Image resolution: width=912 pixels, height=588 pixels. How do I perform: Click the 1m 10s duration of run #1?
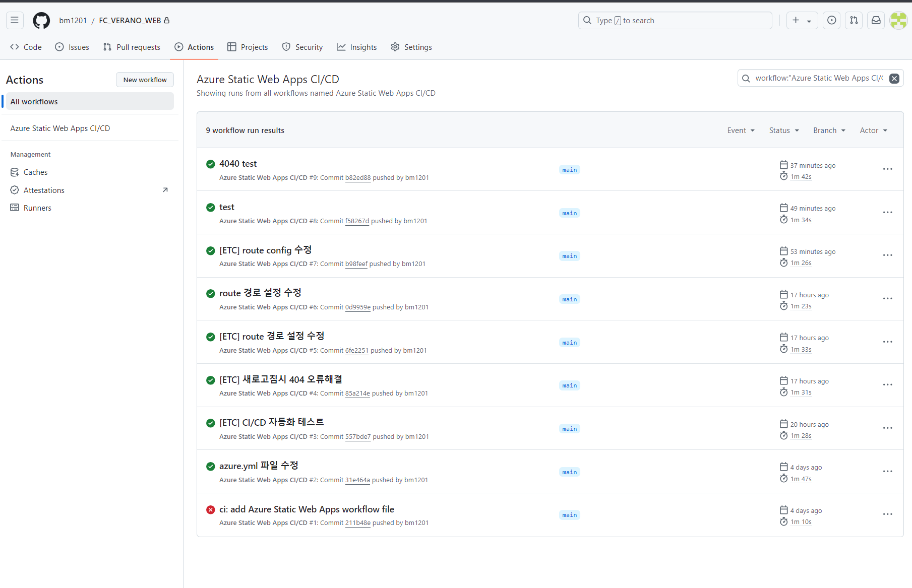pos(801,522)
